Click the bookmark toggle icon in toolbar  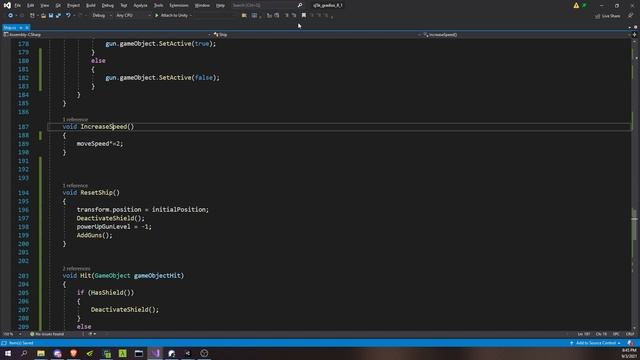click(x=304, y=16)
